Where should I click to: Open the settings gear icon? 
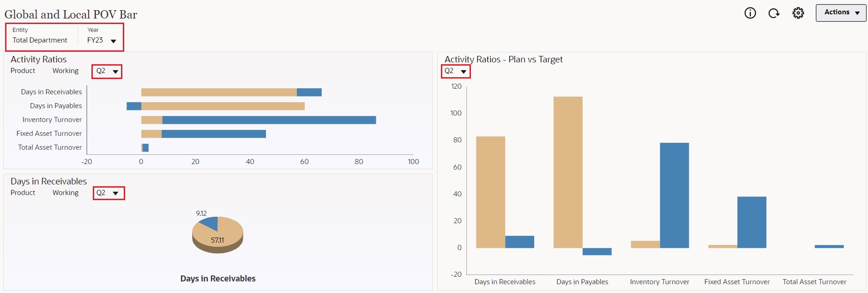pyautogui.click(x=798, y=13)
